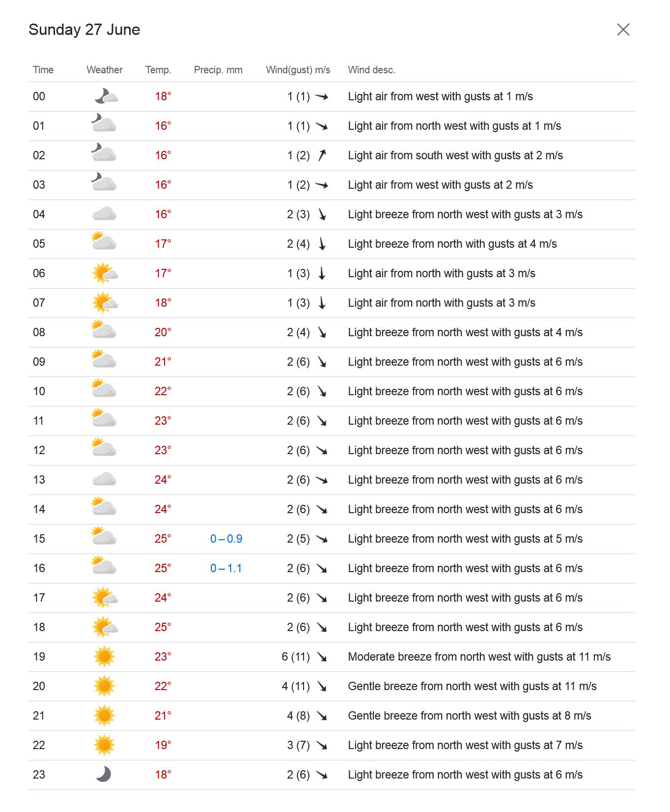
Task: Click the Temp. column header
Action: tap(158, 70)
